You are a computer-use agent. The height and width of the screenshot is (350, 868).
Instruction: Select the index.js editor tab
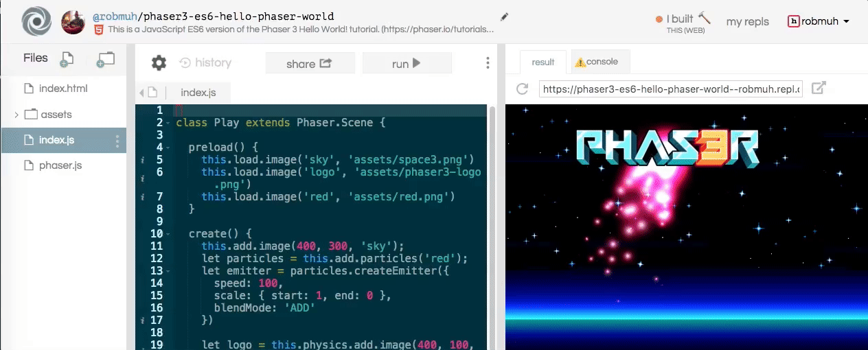pyautogui.click(x=198, y=93)
